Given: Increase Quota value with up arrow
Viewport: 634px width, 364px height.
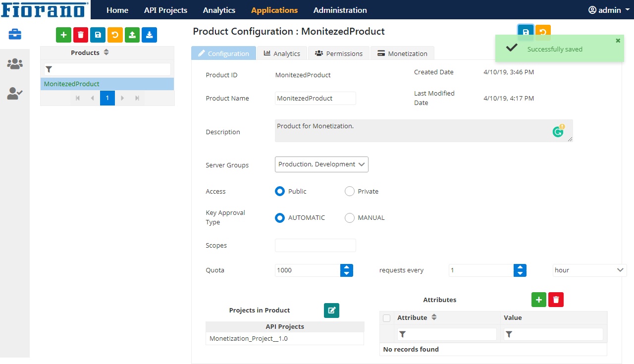Looking at the screenshot, I should pos(347,267).
